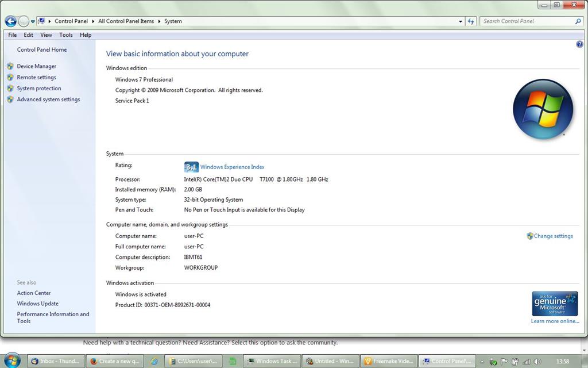This screenshot has width=588, height=368.
Task: Click the address bar computer icon
Action: click(x=41, y=21)
